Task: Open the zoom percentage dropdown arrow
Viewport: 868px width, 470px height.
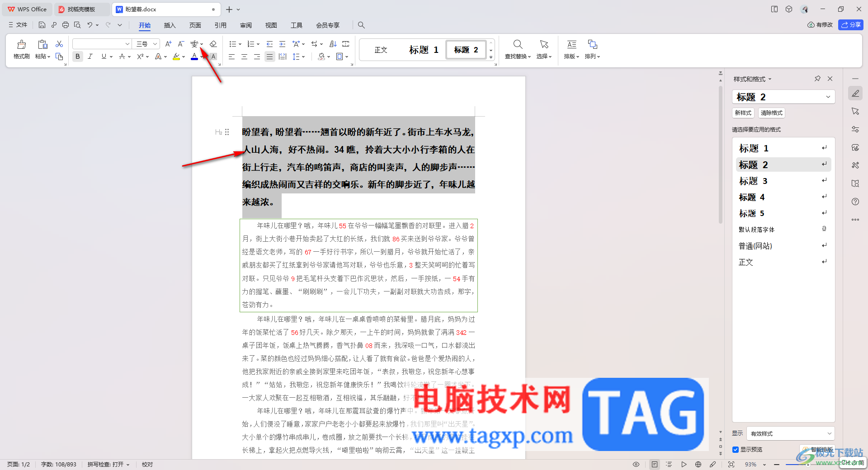Action: point(764,465)
